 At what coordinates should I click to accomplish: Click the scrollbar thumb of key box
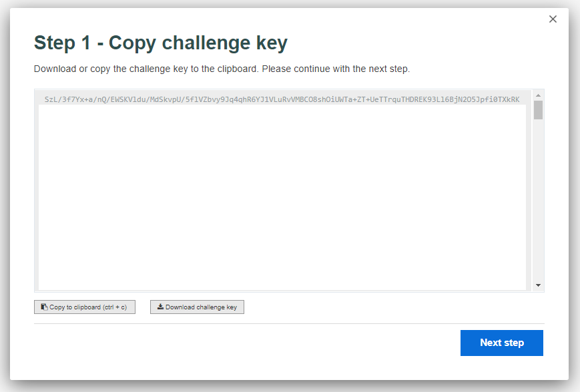(538, 110)
